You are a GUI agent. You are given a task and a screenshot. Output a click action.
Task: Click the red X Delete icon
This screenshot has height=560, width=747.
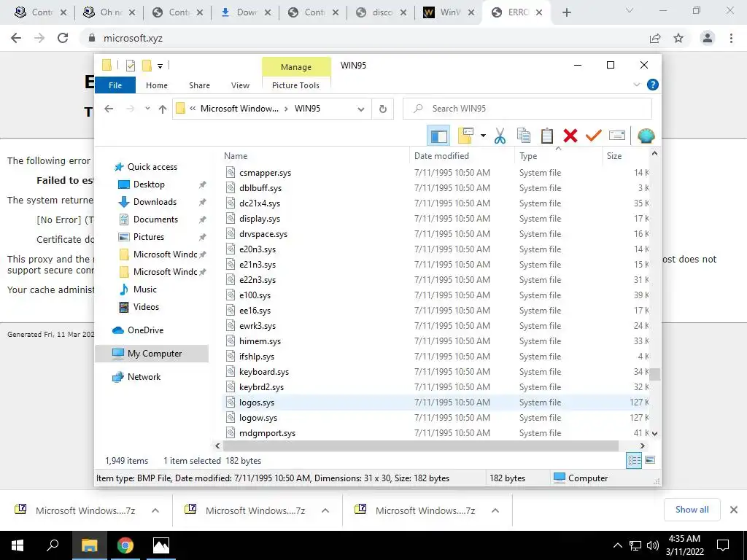(x=570, y=136)
